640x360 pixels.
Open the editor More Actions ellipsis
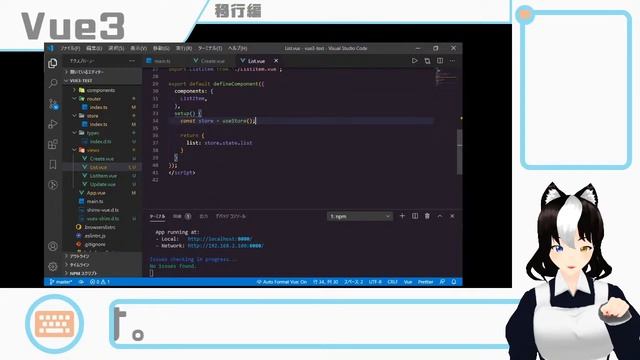452,61
